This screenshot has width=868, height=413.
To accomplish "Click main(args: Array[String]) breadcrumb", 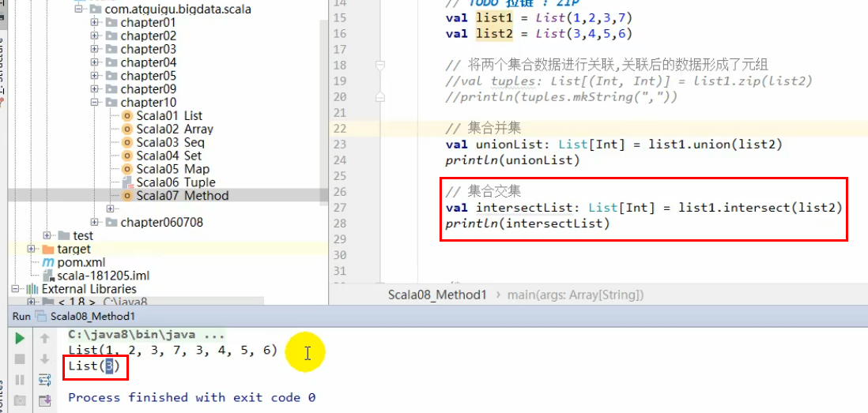I will pos(576,295).
